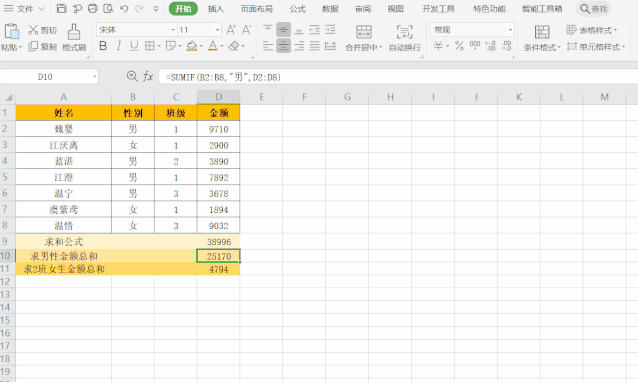Select cell containing 38996
The height and width of the screenshot is (382, 638).
click(x=218, y=242)
